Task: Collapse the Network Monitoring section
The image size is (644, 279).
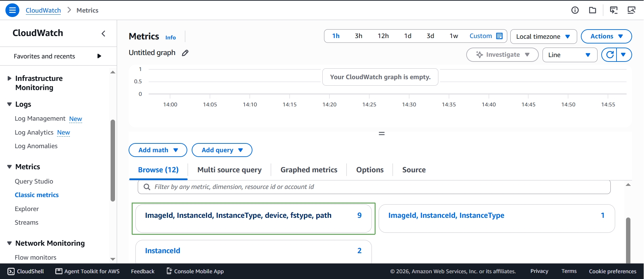Action: click(10, 243)
